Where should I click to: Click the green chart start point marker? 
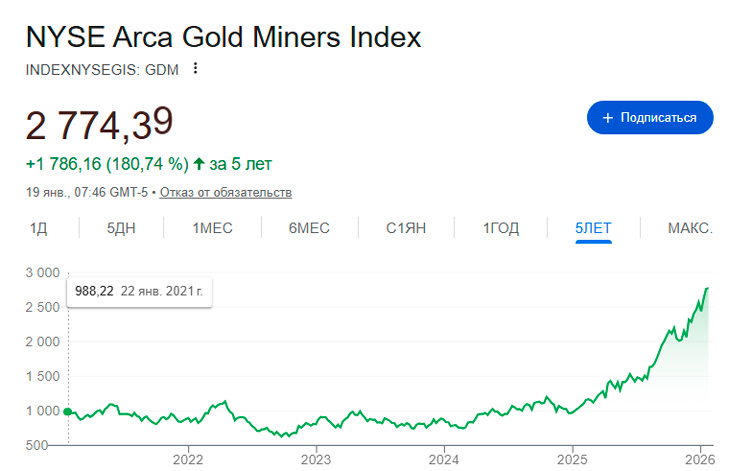click(x=67, y=411)
